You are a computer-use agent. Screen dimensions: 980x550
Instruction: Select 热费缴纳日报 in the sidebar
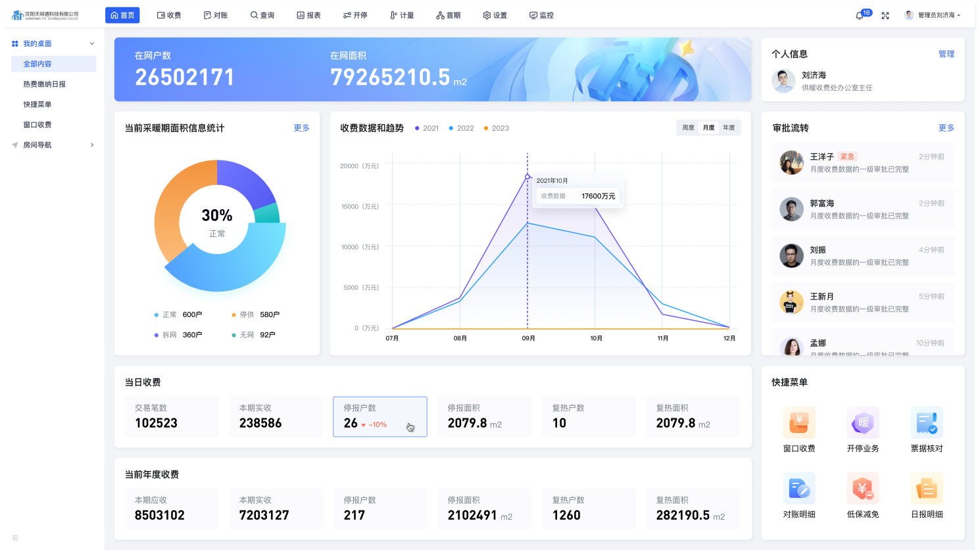point(45,84)
